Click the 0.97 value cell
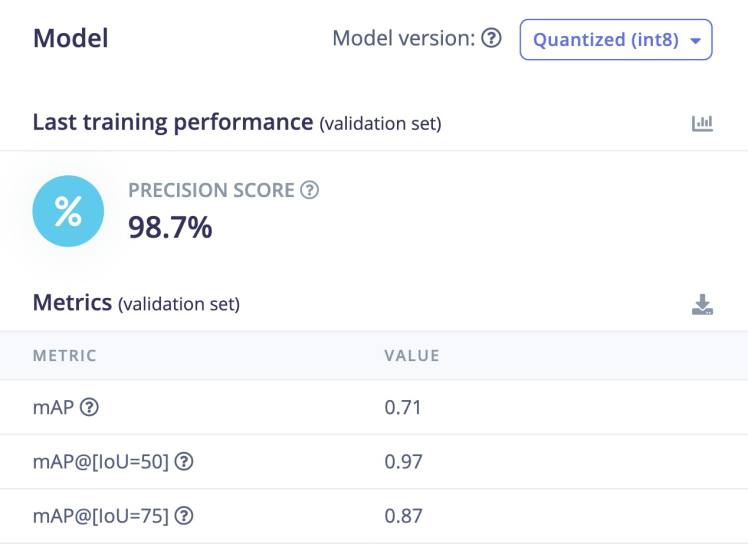Viewport: 748px width, 544px height. click(403, 462)
